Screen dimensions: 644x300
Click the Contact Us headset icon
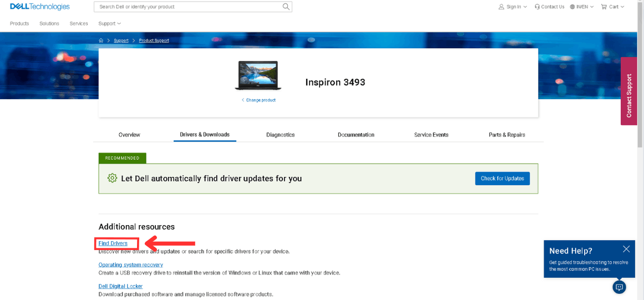[x=537, y=7]
